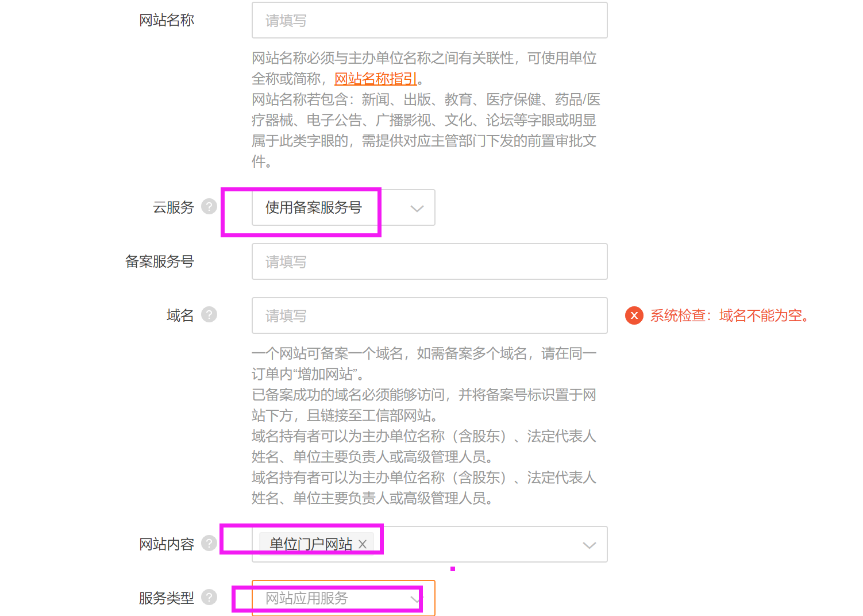The image size is (863, 616).
Task: Open help info for 网站内容
Action: pos(209,542)
